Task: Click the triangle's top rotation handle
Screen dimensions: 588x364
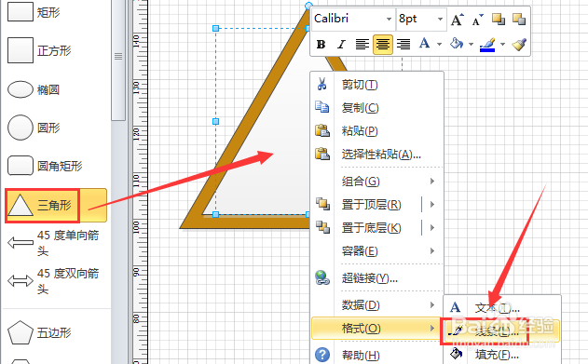Action: [x=308, y=6]
